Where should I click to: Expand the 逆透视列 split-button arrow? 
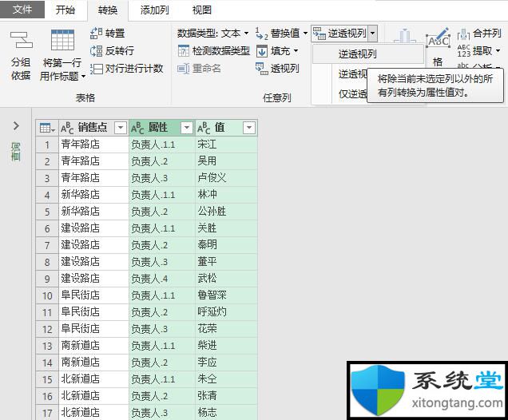(372, 33)
